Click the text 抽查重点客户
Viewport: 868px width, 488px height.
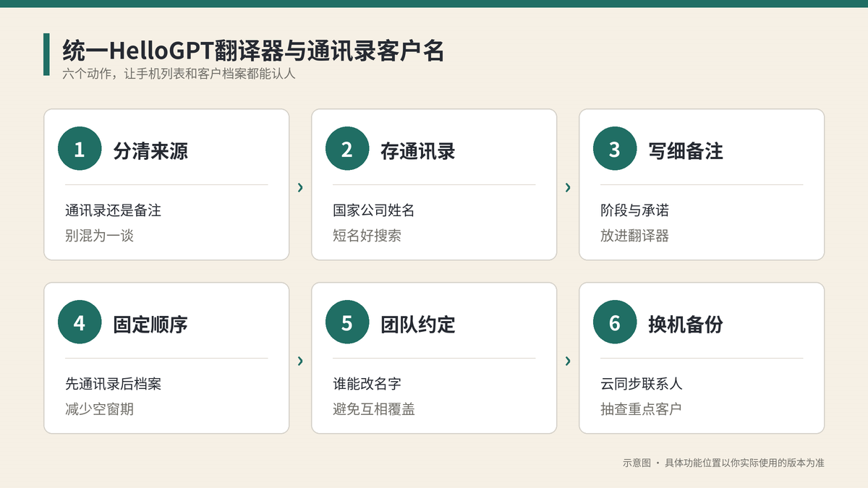642,409
